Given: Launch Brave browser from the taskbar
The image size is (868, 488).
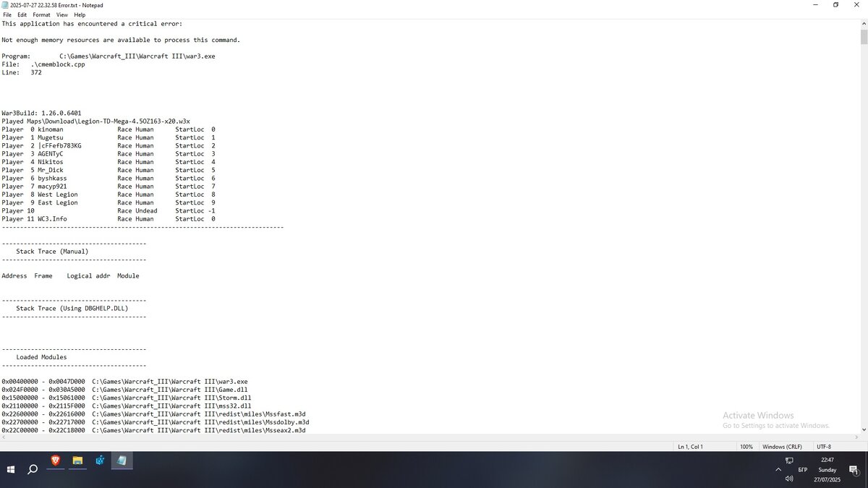Looking at the screenshot, I should click(x=56, y=461).
